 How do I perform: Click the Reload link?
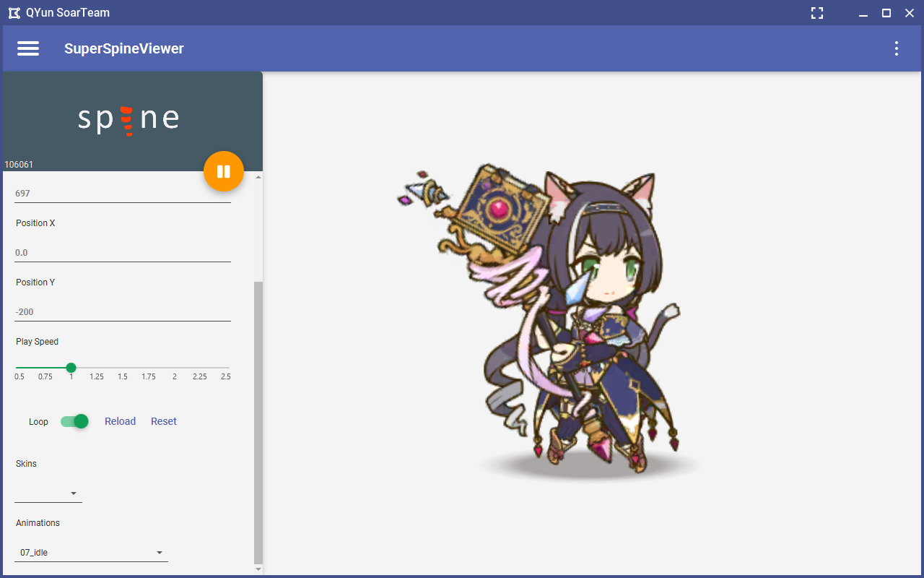120,421
